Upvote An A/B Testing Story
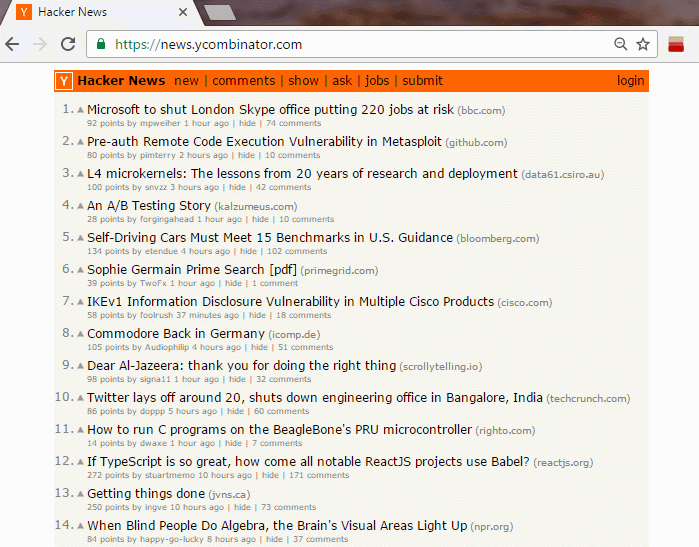Screen dimensions: 699x547 point(80,206)
